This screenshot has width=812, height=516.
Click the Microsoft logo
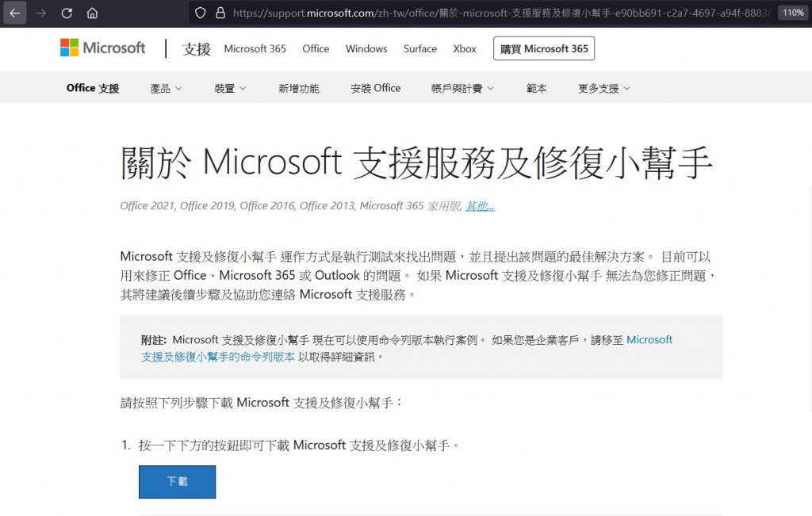point(103,48)
